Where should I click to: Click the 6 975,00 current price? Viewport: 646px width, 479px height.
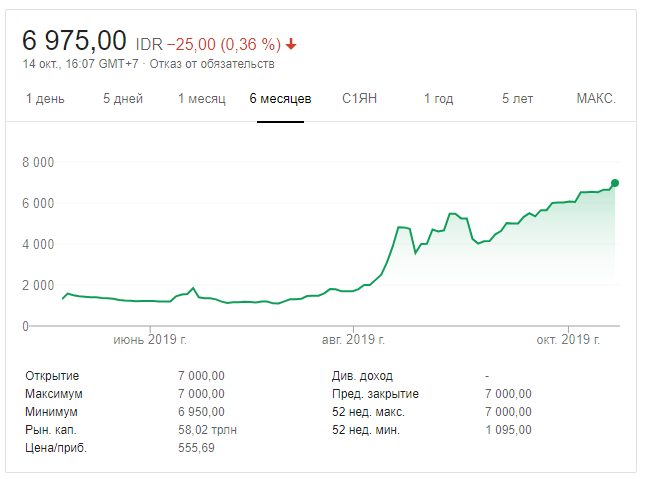tap(75, 41)
